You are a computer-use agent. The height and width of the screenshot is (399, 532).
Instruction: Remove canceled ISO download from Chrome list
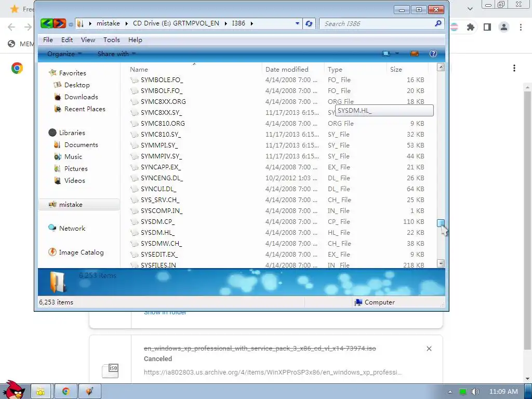(x=429, y=349)
